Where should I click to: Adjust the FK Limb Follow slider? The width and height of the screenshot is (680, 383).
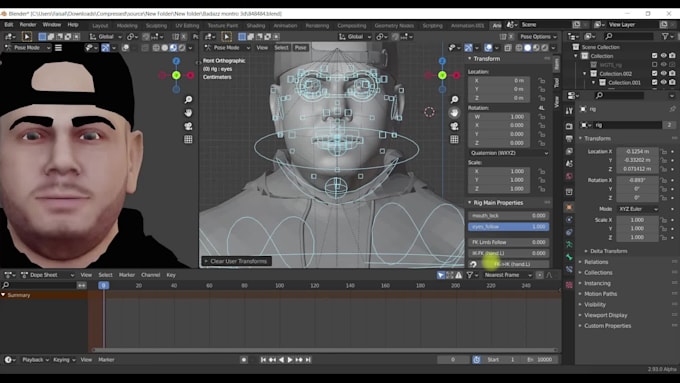(508, 242)
